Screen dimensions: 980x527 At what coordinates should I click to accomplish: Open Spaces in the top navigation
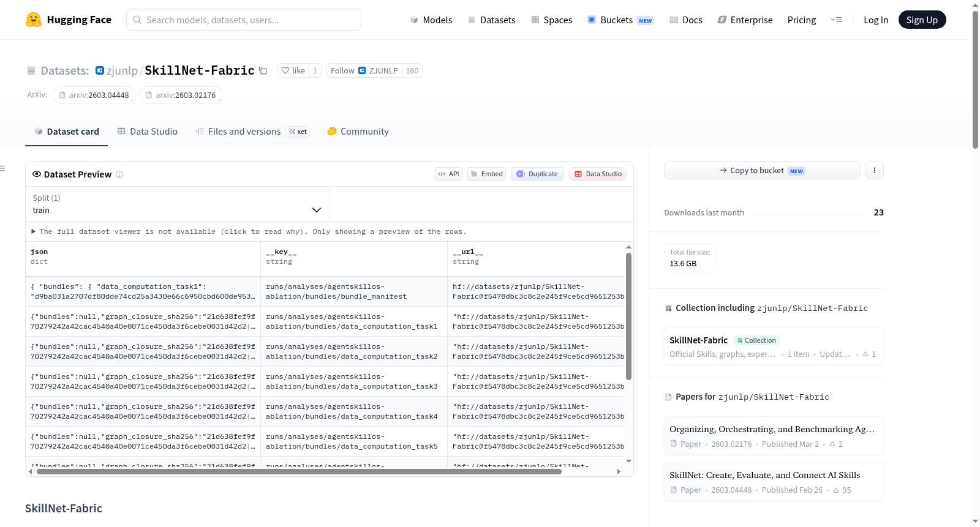pyautogui.click(x=551, y=20)
